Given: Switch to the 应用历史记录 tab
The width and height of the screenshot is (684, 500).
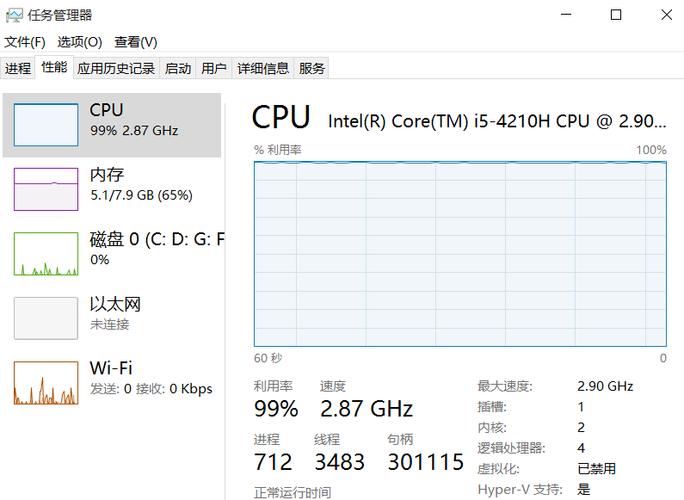Looking at the screenshot, I should pos(116,68).
